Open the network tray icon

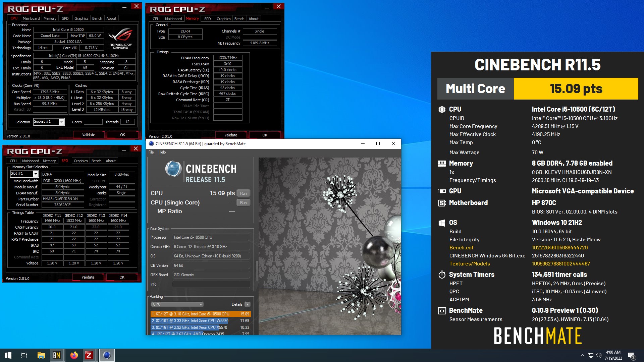(590, 355)
